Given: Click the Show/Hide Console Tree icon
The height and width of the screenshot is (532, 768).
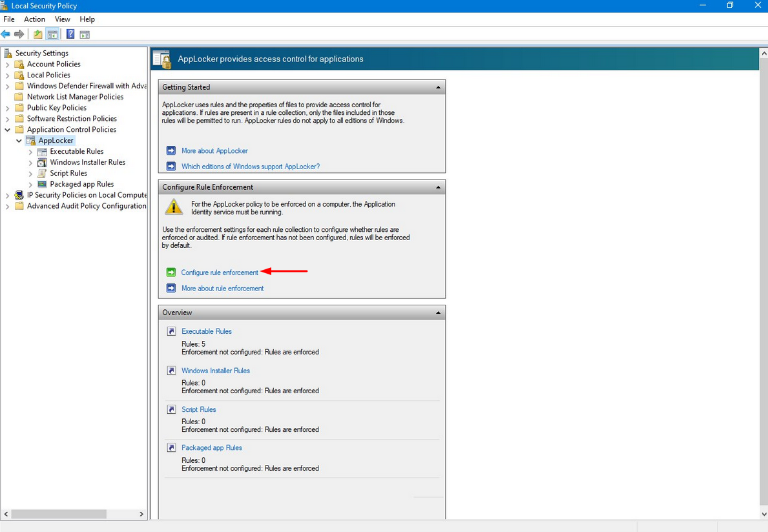Looking at the screenshot, I should (52, 34).
